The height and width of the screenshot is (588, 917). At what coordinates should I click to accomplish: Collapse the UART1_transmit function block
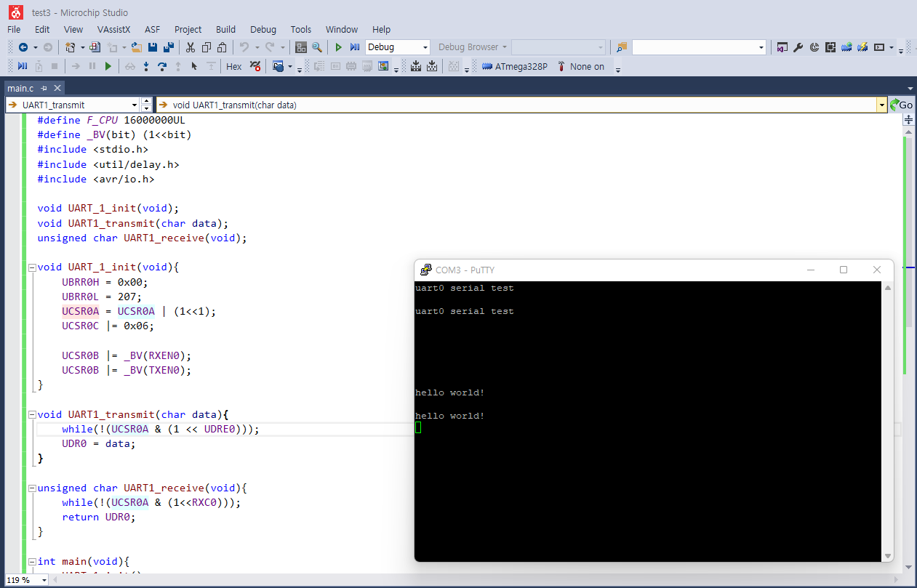click(x=31, y=414)
